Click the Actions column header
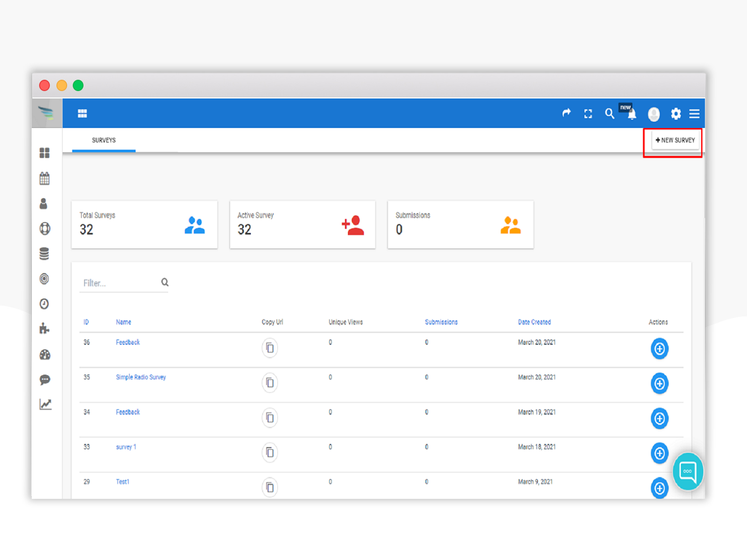The height and width of the screenshot is (560, 747). [x=658, y=322]
